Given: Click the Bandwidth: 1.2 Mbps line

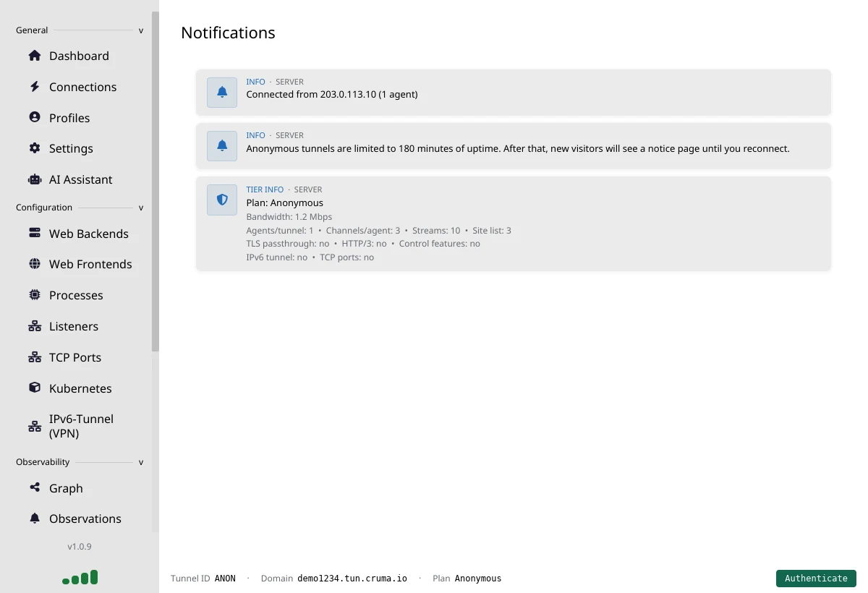Looking at the screenshot, I should (x=289, y=216).
